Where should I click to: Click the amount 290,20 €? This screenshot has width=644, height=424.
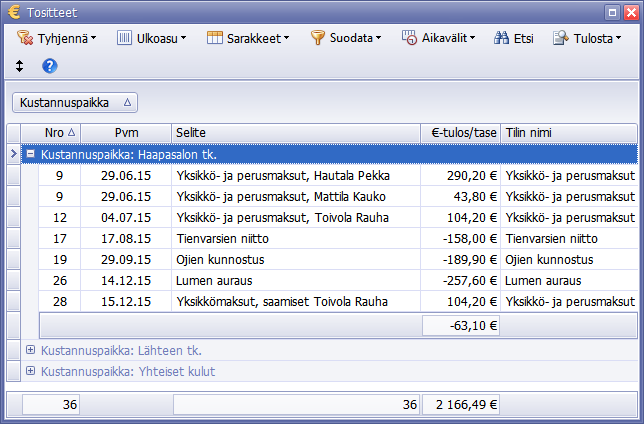click(472, 176)
